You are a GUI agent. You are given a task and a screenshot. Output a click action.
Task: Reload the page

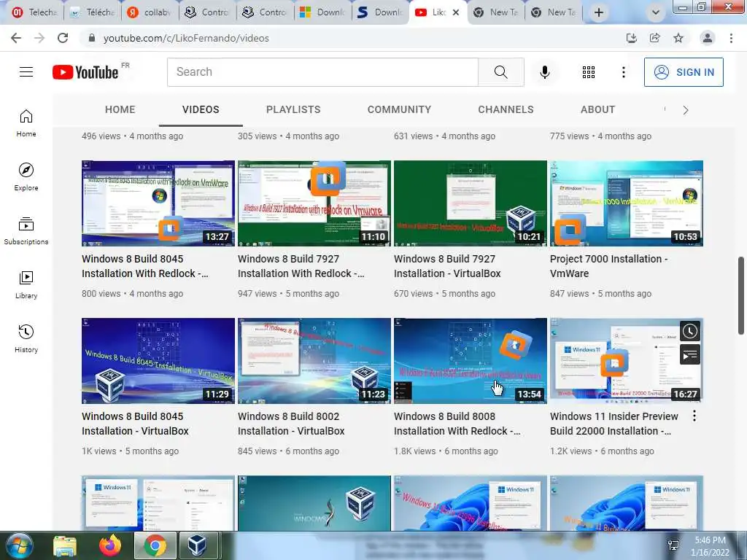(63, 38)
